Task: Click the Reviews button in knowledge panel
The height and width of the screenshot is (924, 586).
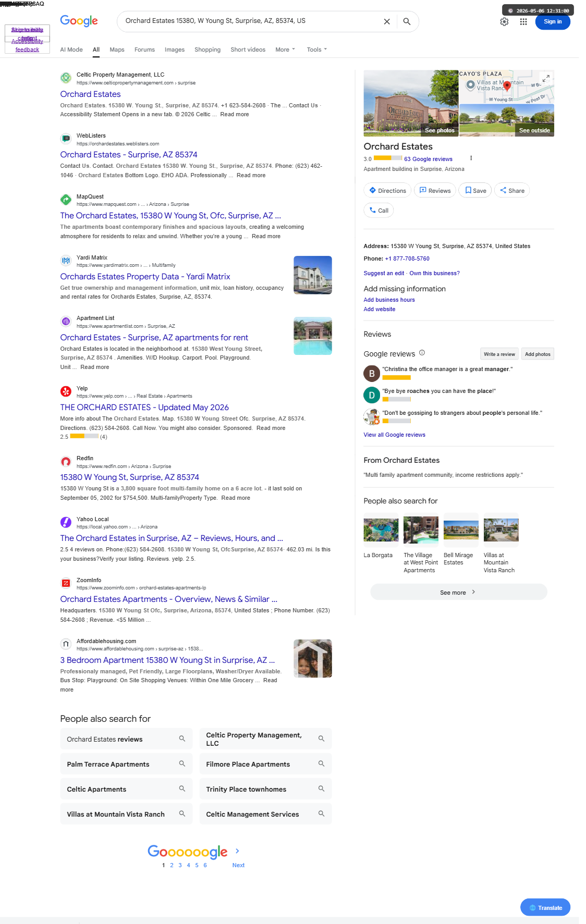Action: click(435, 190)
